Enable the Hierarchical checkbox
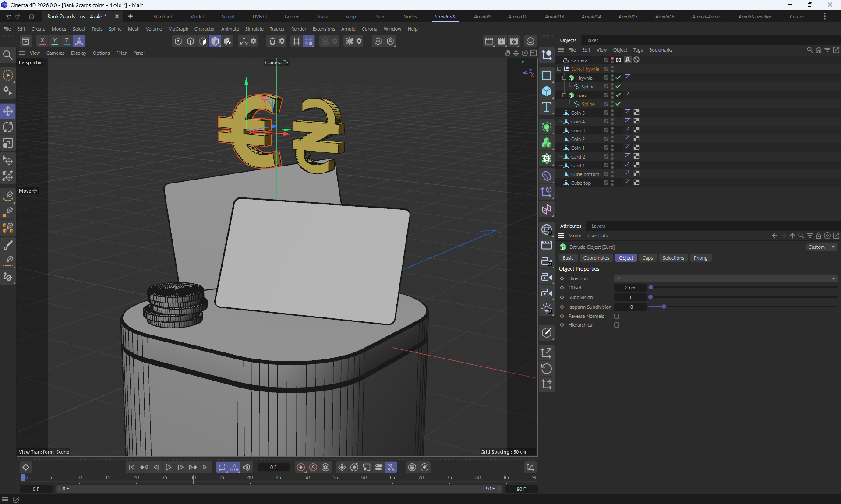This screenshot has width=841, height=504. pos(617,325)
